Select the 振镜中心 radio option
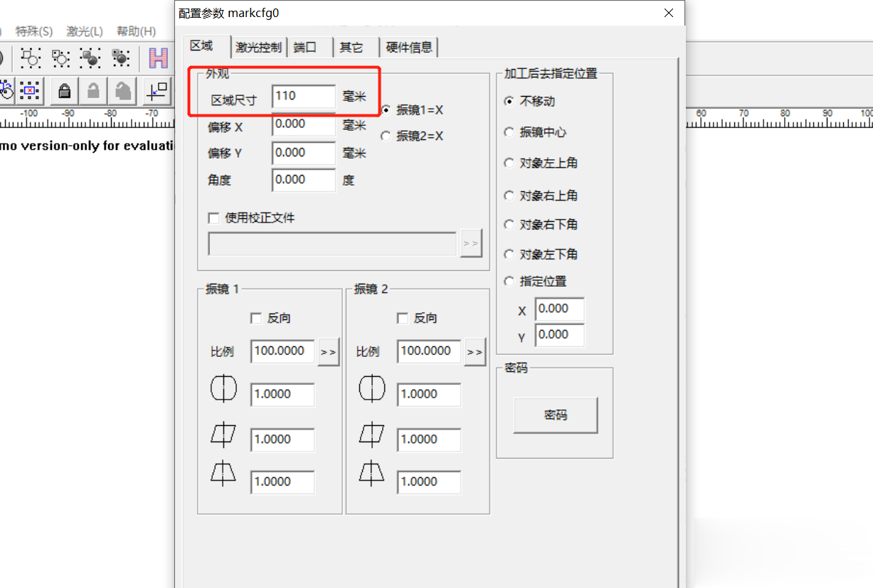This screenshot has height=588, width=873. 509,132
